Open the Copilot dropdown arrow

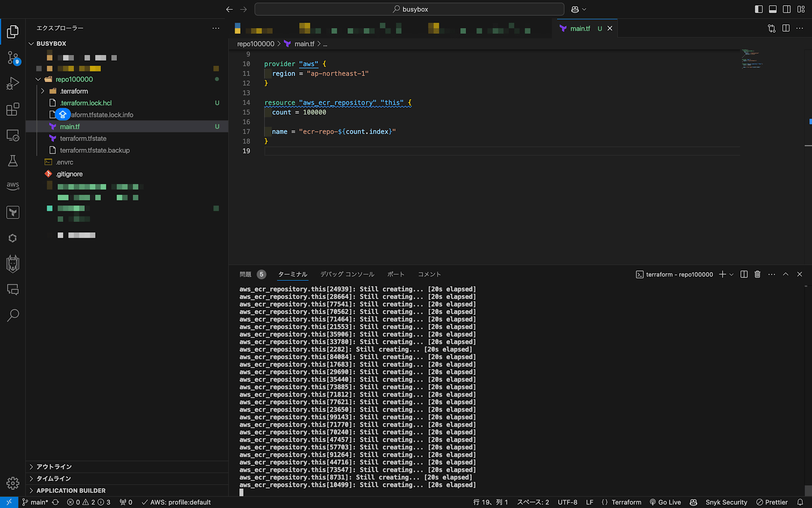pyautogui.click(x=584, y=9)
